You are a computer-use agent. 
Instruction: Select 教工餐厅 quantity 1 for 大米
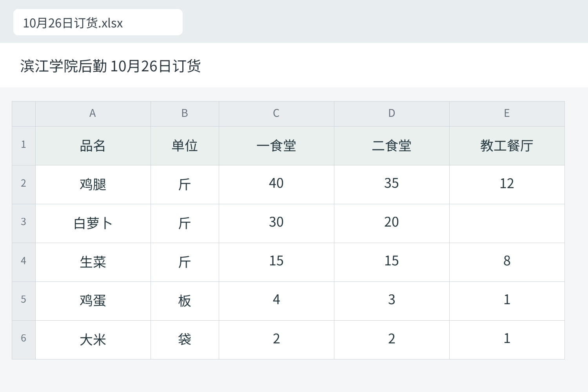click(x=507, y=340)
